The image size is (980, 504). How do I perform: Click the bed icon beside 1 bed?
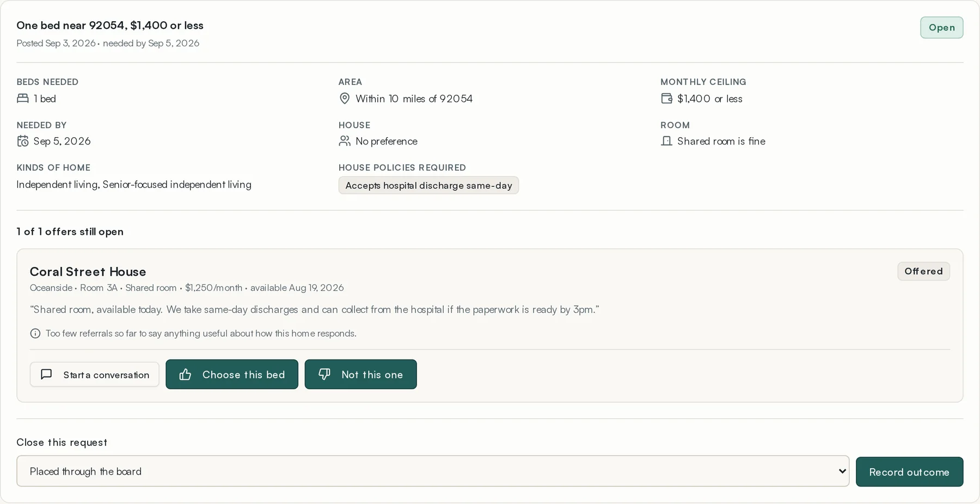point(22,98)
